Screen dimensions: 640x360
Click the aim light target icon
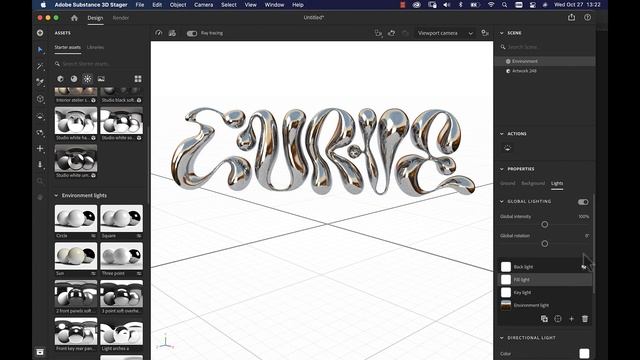tap(558, 319)
